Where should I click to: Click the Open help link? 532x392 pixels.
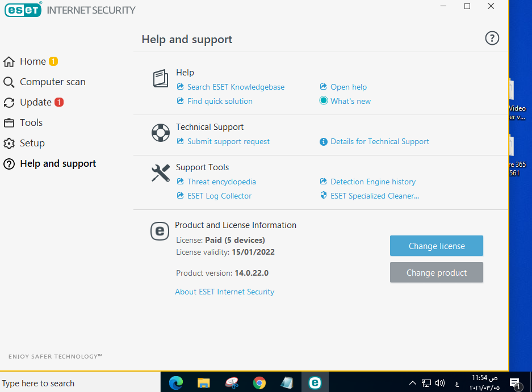[x=349, y=87]
